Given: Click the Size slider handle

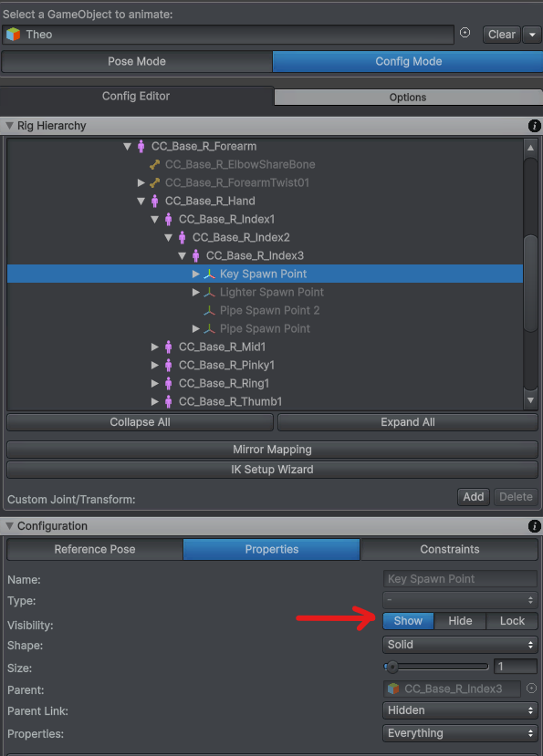Looking at the screenshot, I should tap(392, 667).
